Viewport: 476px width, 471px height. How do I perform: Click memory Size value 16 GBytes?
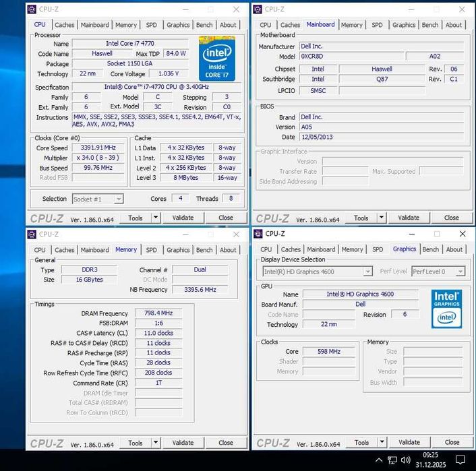(89, 280)
